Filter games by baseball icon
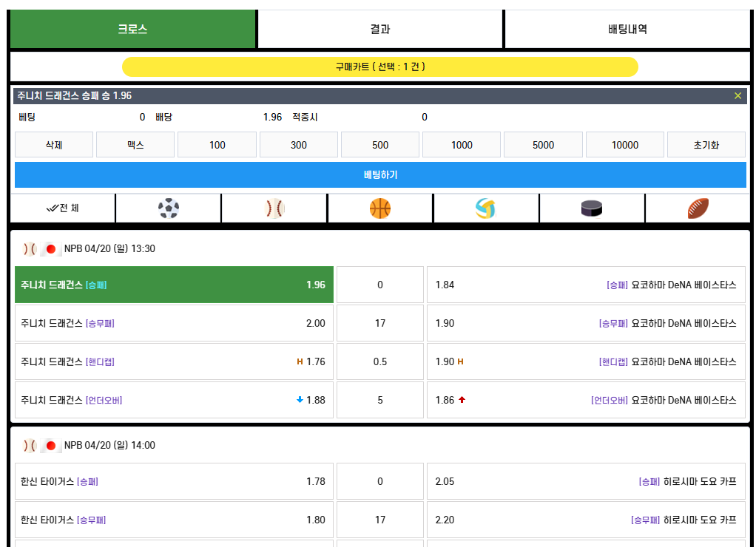This screenshot has width=756, height=547. 274,208
